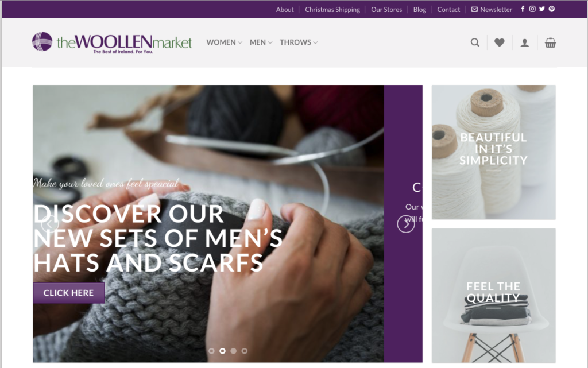Image resolution: width=588 pixels, height=368 pixels.
Task: Open account profile icon
Action: pyautogui.click(x=525, y=42)
